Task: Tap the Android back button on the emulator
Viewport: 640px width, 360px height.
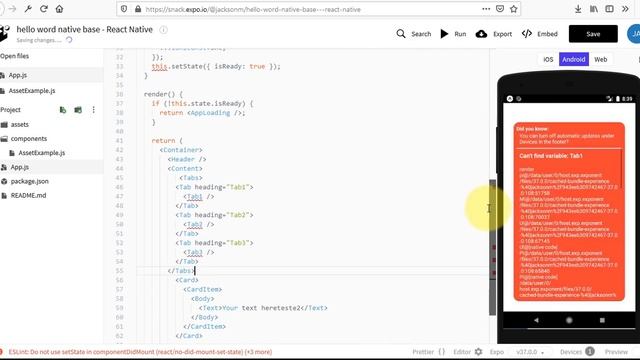Action: (536, 320)
